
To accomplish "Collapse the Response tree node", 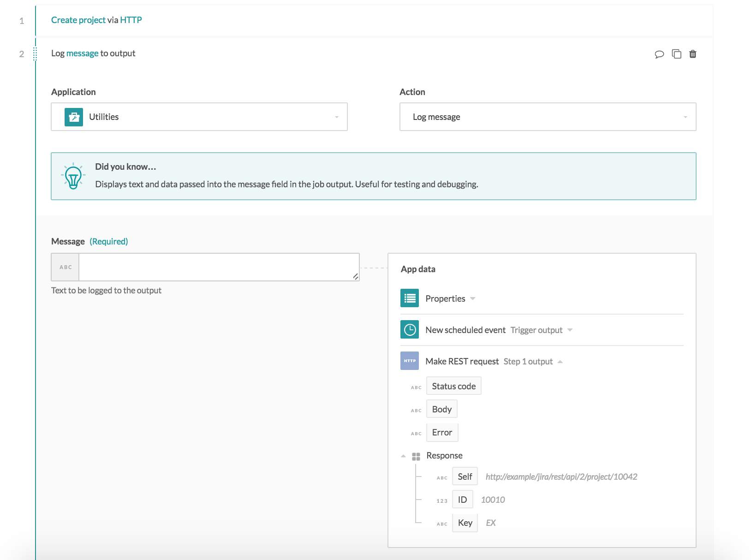I will (x=403, y=456).
